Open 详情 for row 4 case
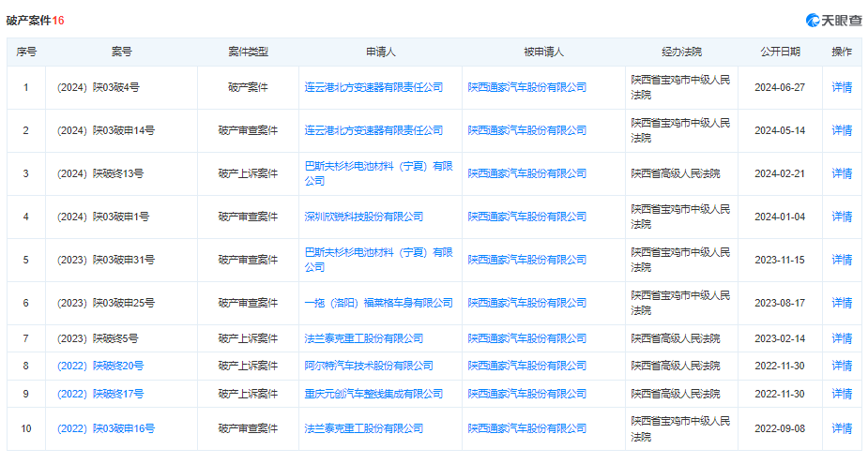Viewport: 868px width, 464px height. click(x=842, y=217)
